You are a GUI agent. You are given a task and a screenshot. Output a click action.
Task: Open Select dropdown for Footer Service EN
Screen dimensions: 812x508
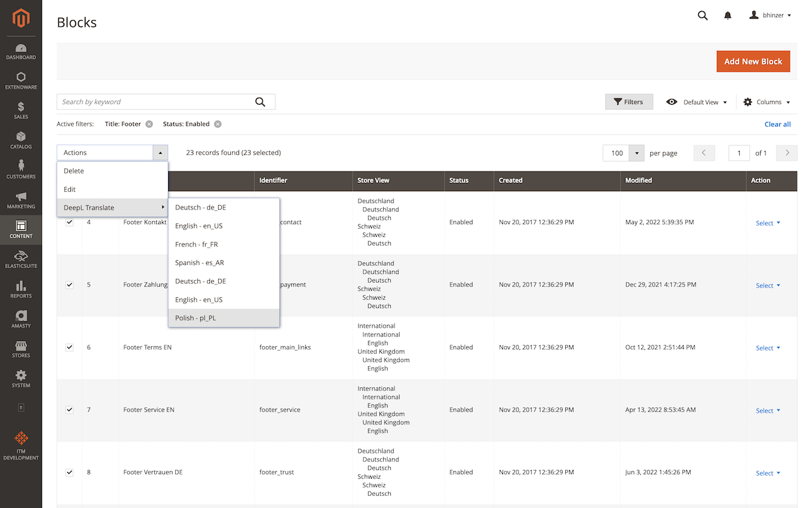(x=768, y=410)
